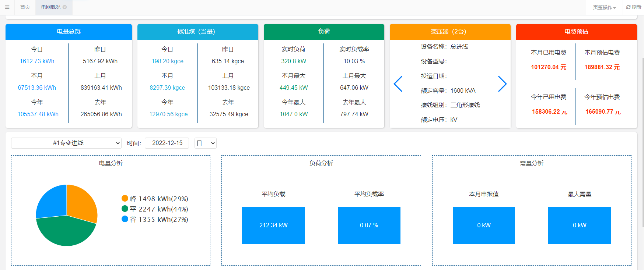This screenshot has width=644, height=270.
Task: Click the 0.07 % average load rate tile
Action: (x=369, y=225)
